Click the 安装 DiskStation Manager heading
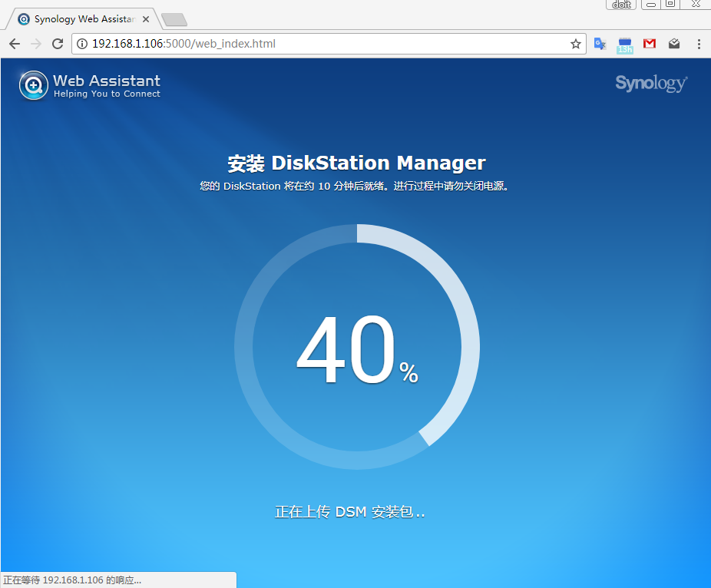 (356, 163)
